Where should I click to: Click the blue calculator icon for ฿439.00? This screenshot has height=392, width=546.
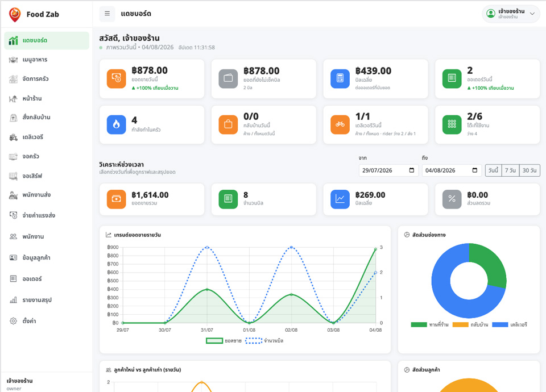(340, 78)
